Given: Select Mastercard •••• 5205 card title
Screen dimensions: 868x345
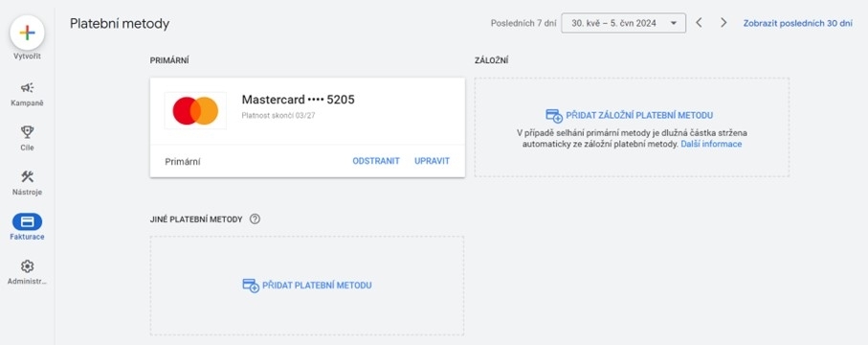Looking at the screenshot, I should tap(298, 100).
